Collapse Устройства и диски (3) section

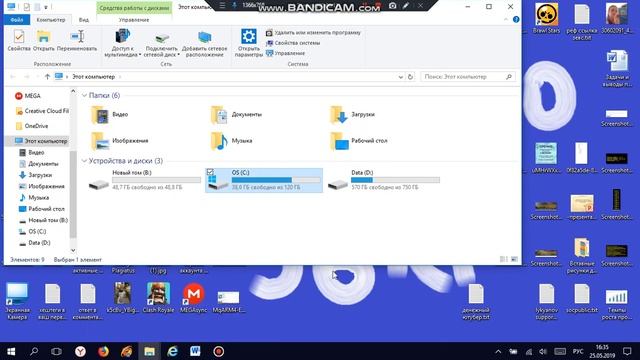pos(84,161)
